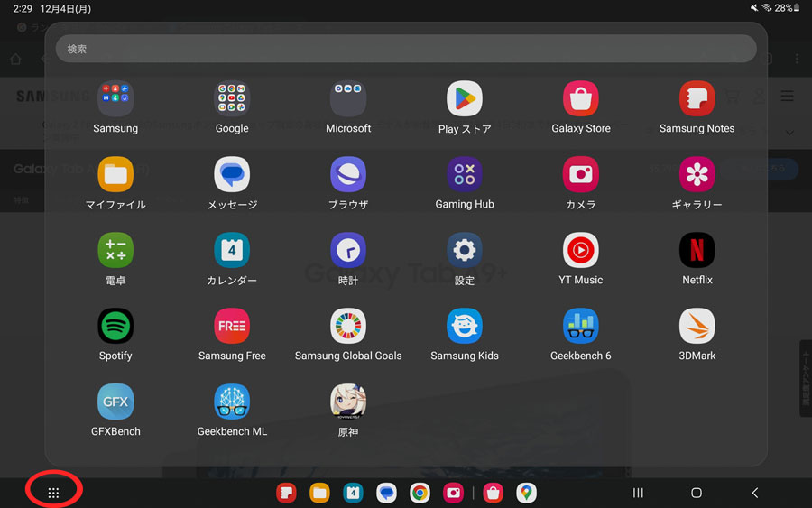Open hamburger menu on Samsung page behind
812x508 pixels.
787,96
